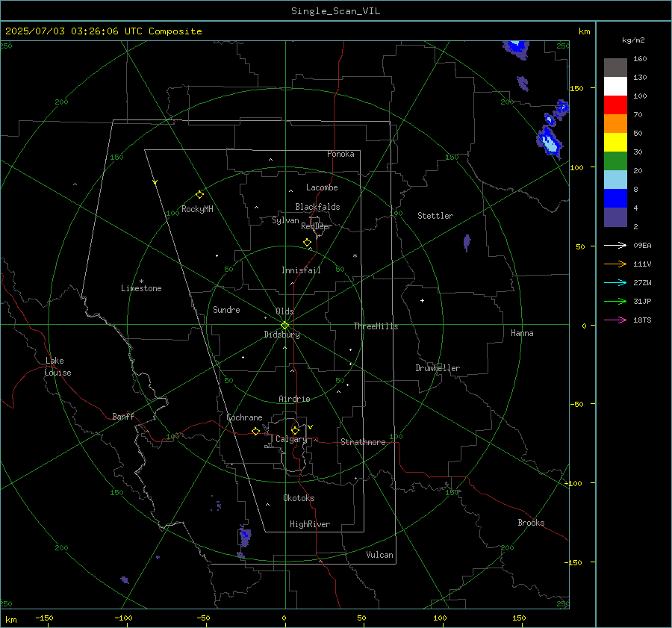The image size is (672, 628).
Task: Click the orange 70 kg/m2 color swatch
Action: (x=615, y=124)
